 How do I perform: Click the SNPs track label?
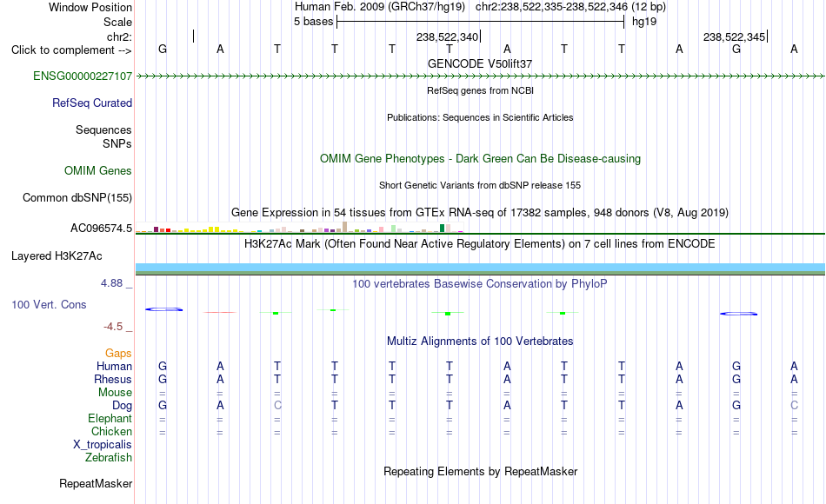click(x=117, y=143)
